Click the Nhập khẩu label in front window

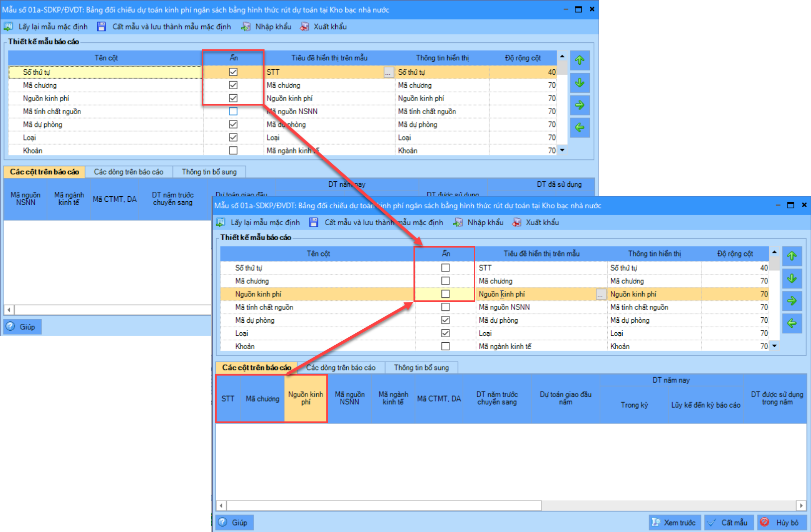[x=485, y=222]
